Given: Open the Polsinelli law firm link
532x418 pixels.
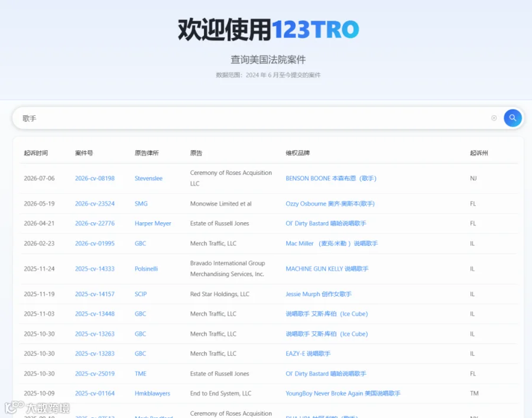Looking at the screenshot, I should tap(146, 268).
